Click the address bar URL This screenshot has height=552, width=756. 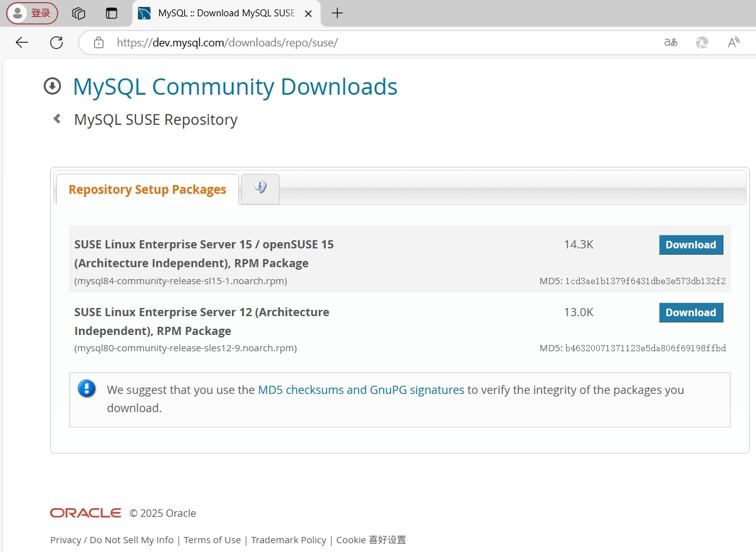[228, 43]
